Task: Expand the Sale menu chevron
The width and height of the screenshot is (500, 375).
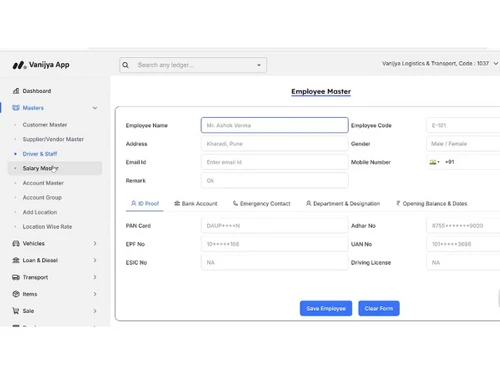Action: coord(95,311)
